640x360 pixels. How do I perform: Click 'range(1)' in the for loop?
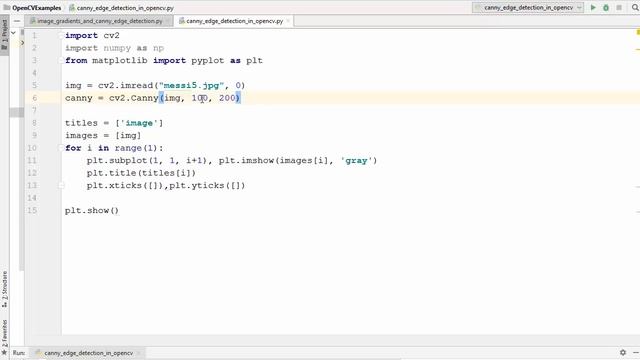136,148
